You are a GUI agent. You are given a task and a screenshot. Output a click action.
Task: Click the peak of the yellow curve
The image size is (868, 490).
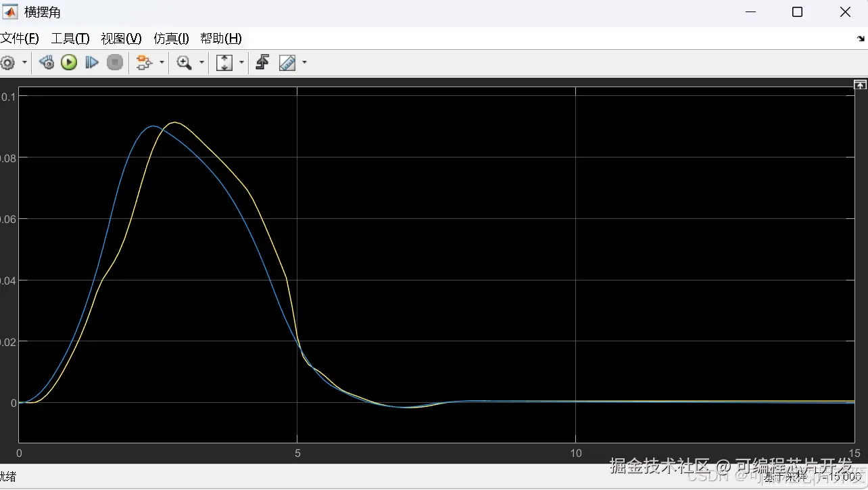(x=175, y=122)
